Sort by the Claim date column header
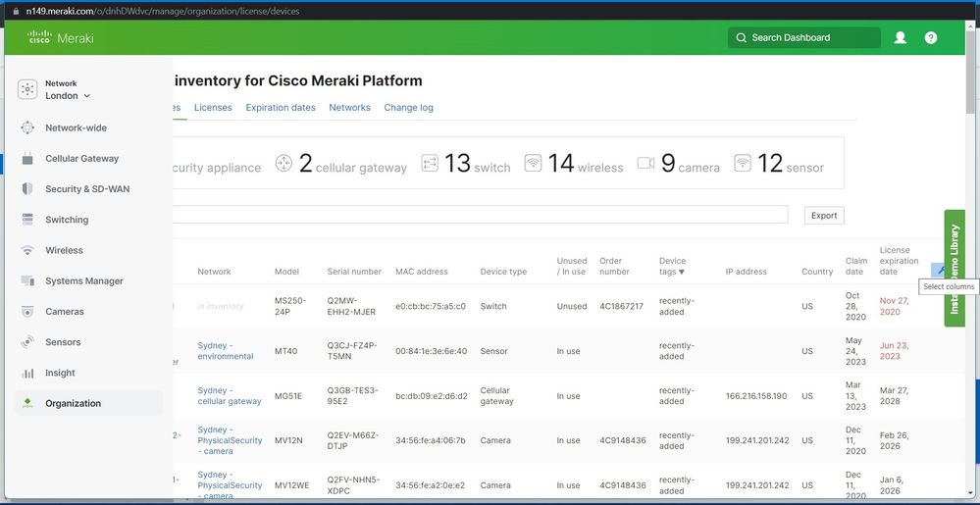 [x=856, y=267]
